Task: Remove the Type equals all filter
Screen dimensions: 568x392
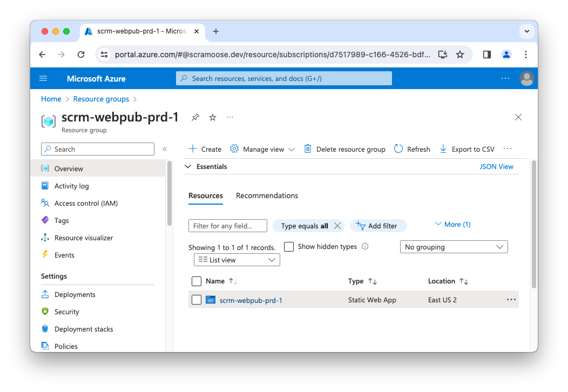Action: [x=337, y=226]
